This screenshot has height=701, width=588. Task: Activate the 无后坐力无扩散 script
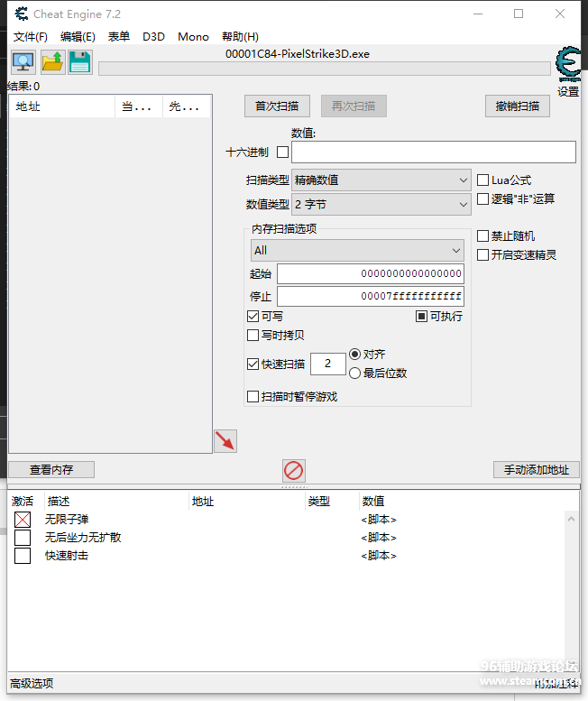23,538
